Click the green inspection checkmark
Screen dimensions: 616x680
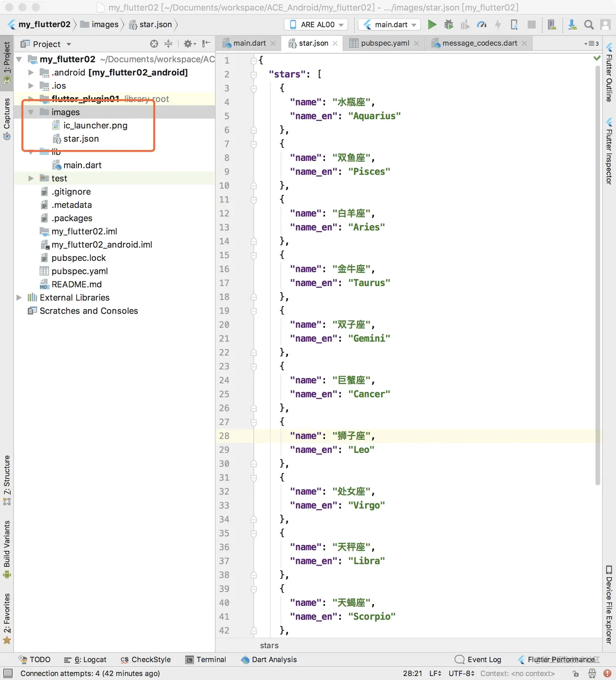point(597,58)
